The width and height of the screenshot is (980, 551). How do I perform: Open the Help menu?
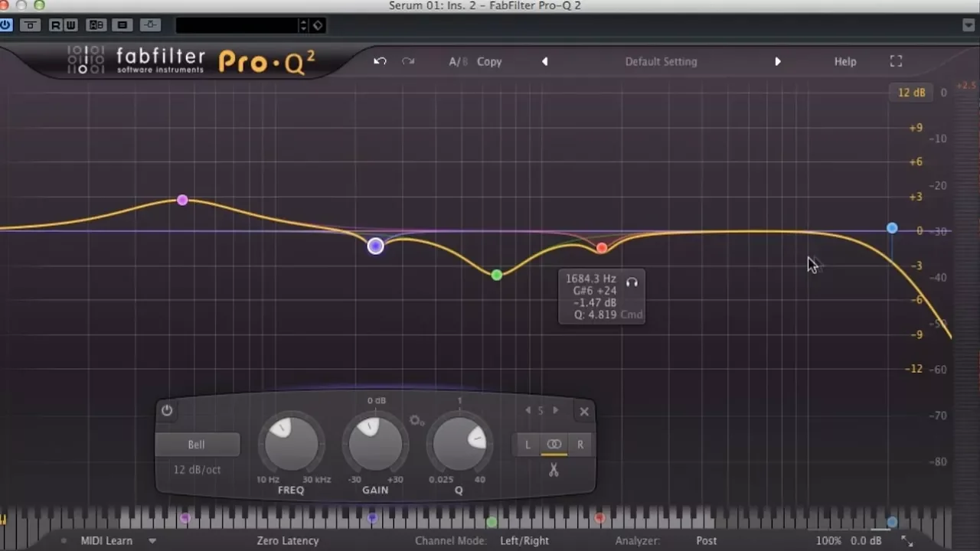coord(845,61)
